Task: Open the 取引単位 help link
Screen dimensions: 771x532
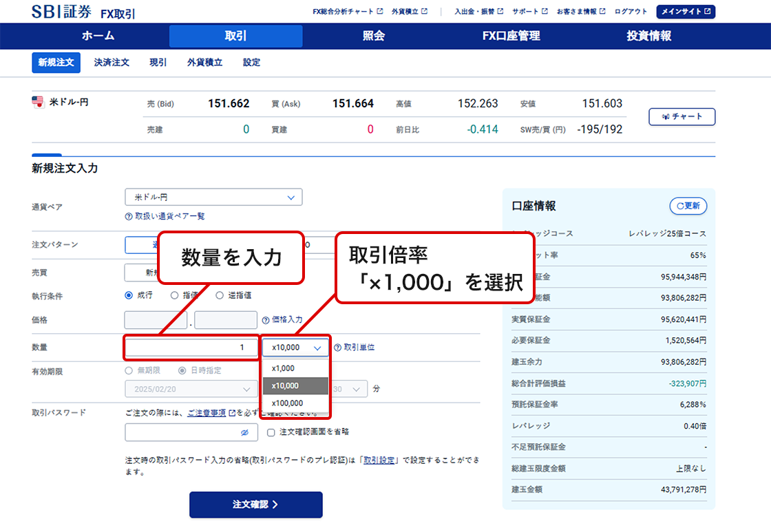Action: (x=354, y=348)
